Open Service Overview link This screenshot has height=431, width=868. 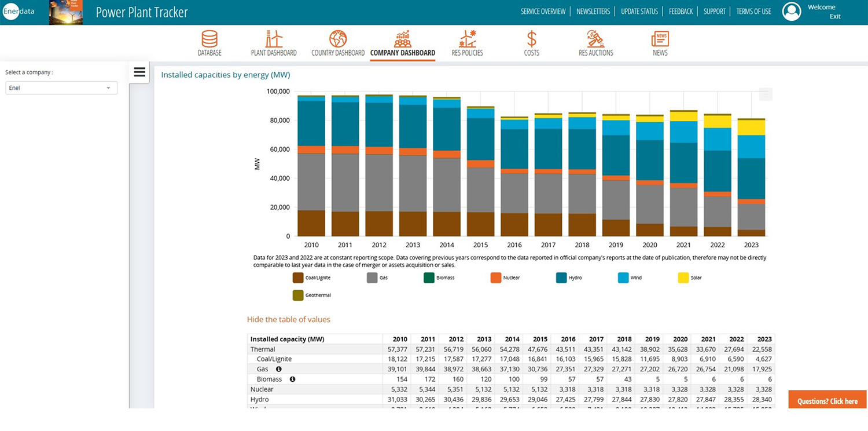(543, 12)
